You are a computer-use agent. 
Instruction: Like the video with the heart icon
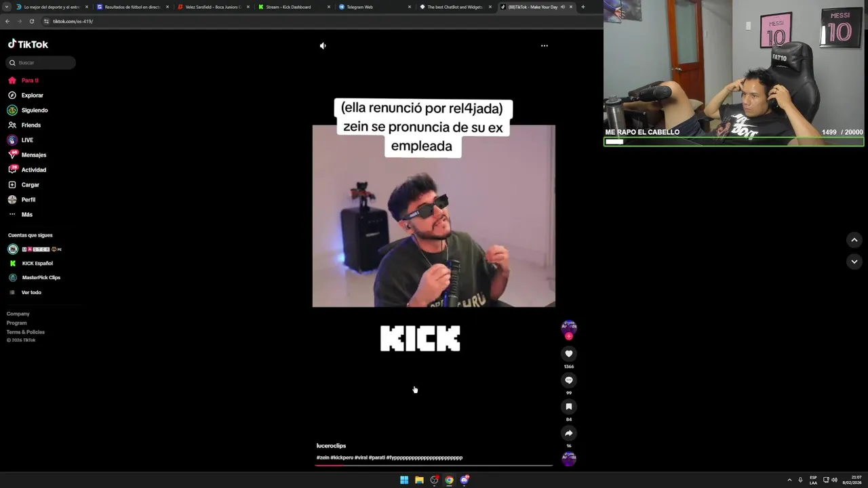pyautogui.click(x=569, y=354)
